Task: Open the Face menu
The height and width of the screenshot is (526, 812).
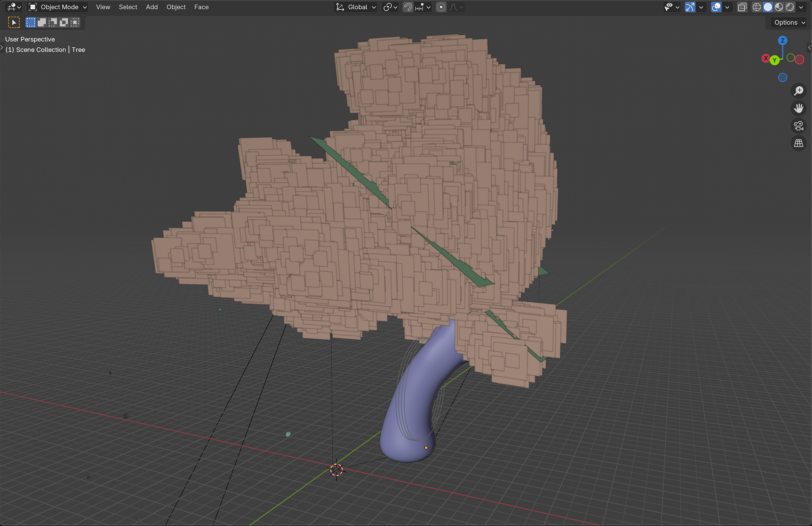Action: click(201, 7)
